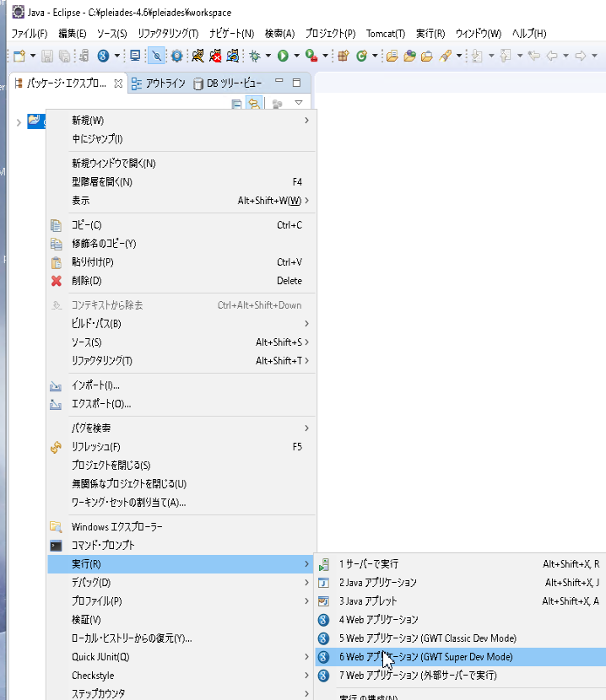
Task: Toggle the highlighted skip breakpoints icon
Action: coord(156,56)
